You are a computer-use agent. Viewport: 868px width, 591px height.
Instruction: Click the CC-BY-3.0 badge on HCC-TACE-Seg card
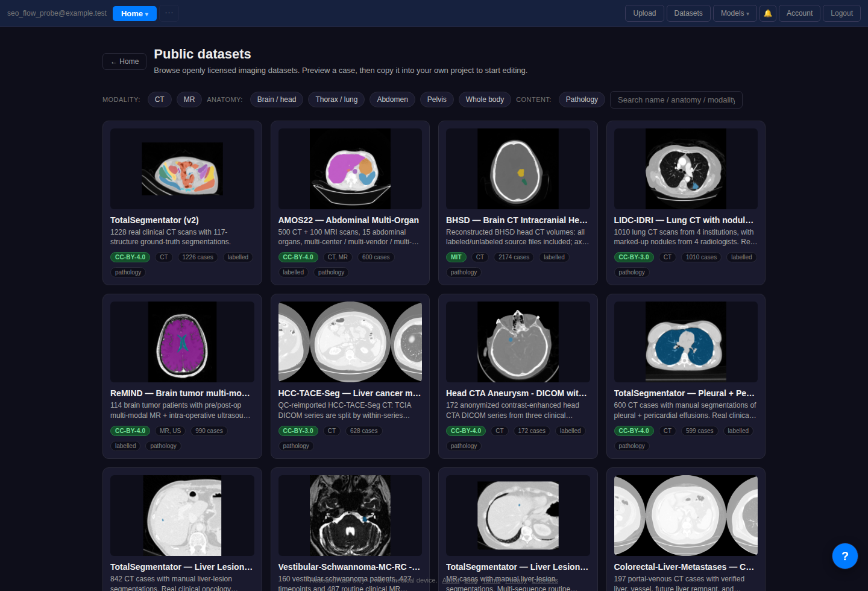point(298,431)
